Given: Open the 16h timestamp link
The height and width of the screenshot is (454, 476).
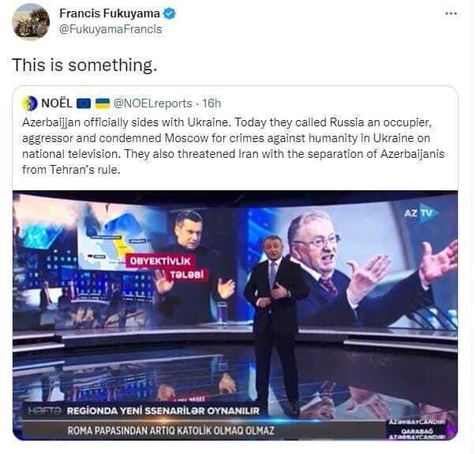Looking at the screenshot, I should (x=212, y=103).
